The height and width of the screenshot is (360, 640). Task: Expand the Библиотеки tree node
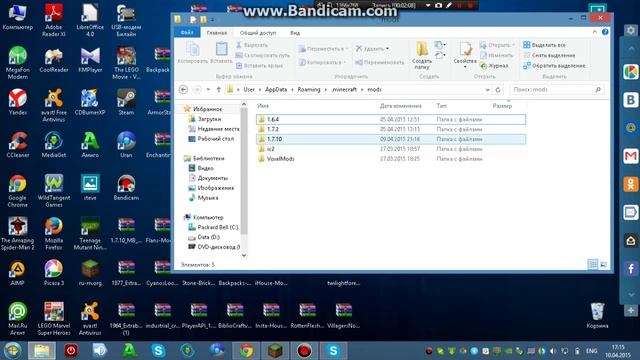click(x=204, y=158)
